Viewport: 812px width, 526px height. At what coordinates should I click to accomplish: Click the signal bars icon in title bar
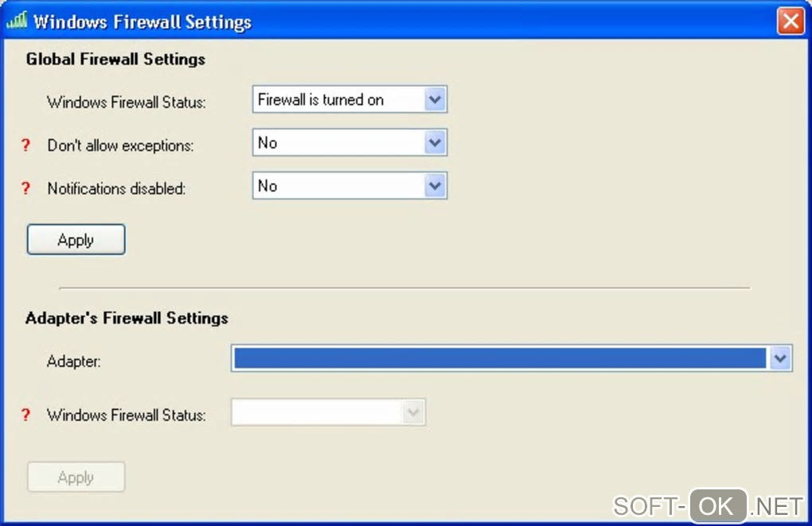[x=17, y=21]
